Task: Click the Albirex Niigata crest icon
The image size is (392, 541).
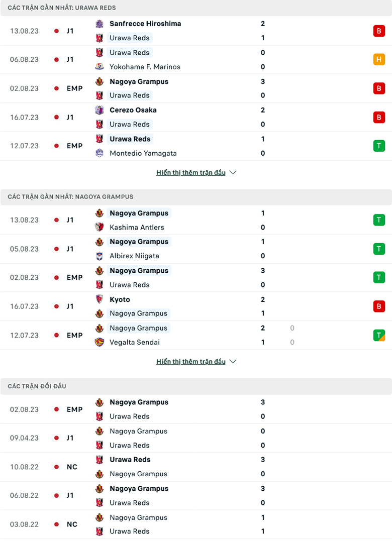Action: (100, 256)
